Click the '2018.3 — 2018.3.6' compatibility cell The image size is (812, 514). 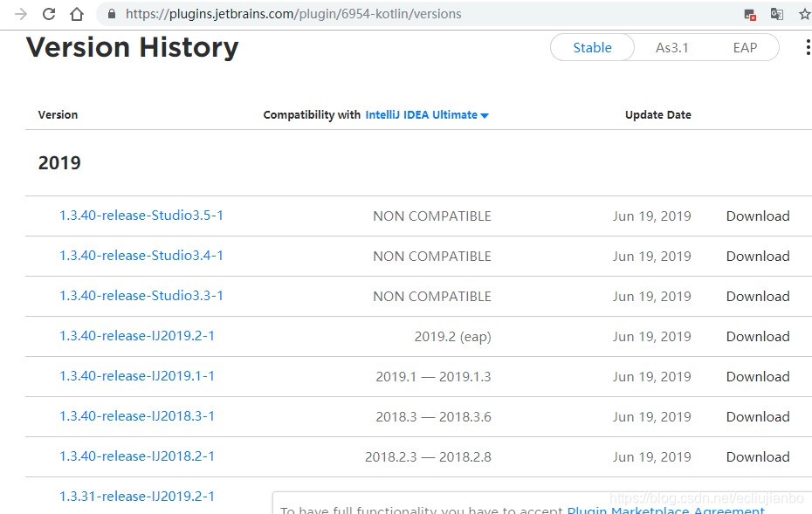click(x=433, y=416)
